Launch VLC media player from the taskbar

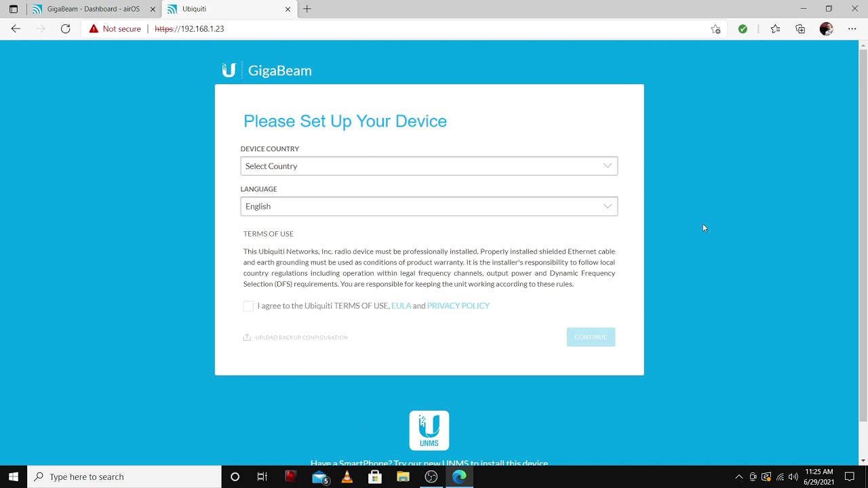347,476
